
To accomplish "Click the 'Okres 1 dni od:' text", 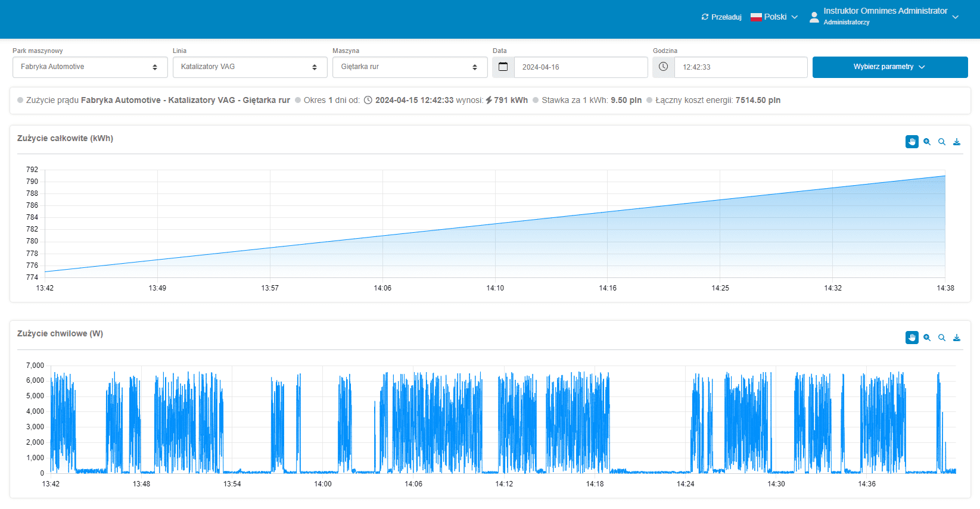I will 332,100.
